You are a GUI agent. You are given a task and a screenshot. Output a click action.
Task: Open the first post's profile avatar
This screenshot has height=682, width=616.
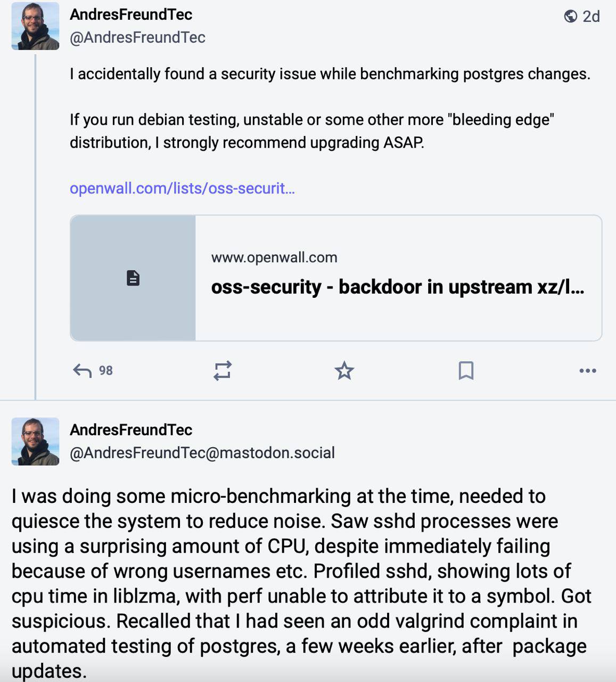click(x=35, y=26)
